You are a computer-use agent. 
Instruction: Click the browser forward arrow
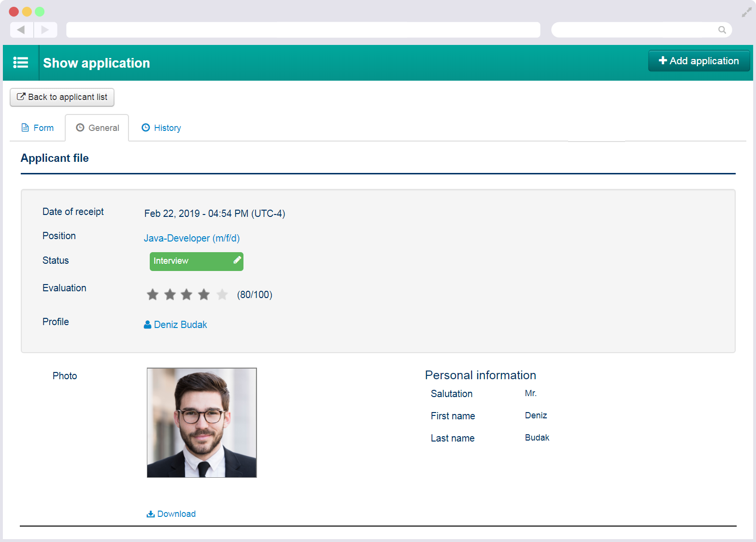(x=45, y=30)
